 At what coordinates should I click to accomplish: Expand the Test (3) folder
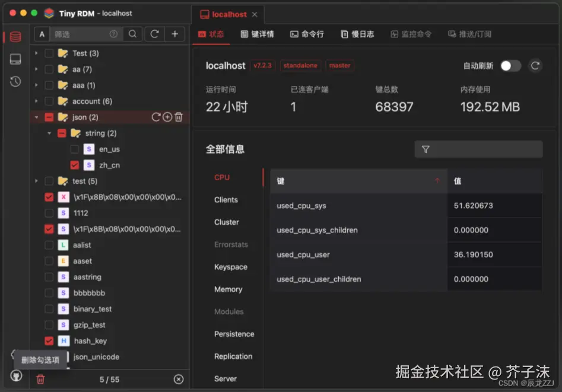36,53
